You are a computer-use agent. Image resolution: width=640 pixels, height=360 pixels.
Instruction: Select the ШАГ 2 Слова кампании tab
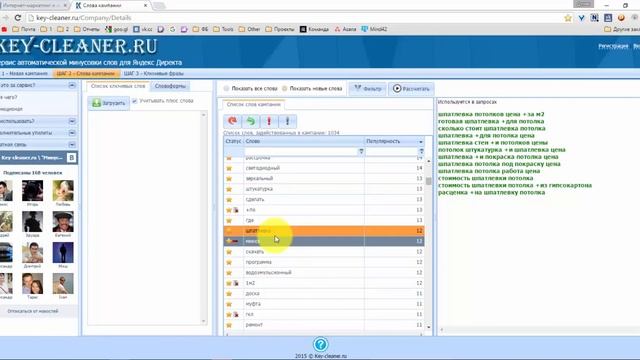click(x=86, y=73)
